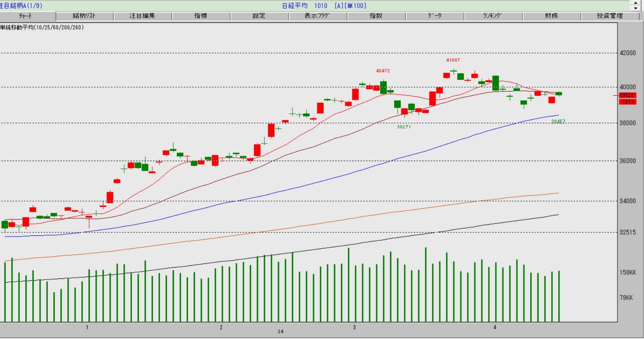Open the 注目編集 tab
This screenshot has height=339, width=644.
pos(142,16)
